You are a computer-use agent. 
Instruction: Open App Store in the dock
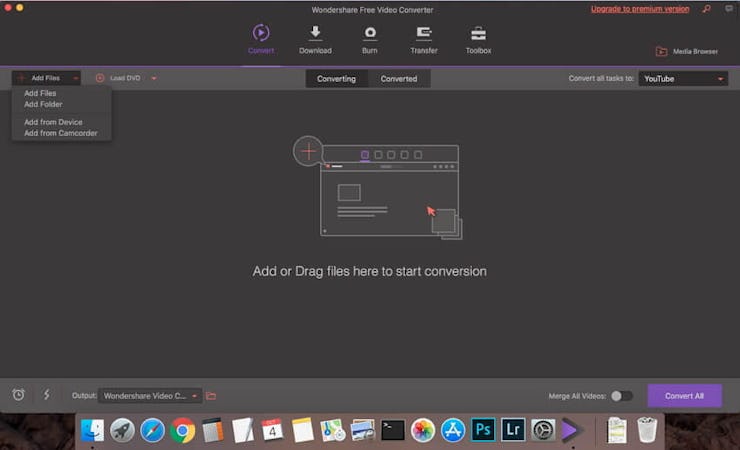[453, 430]
